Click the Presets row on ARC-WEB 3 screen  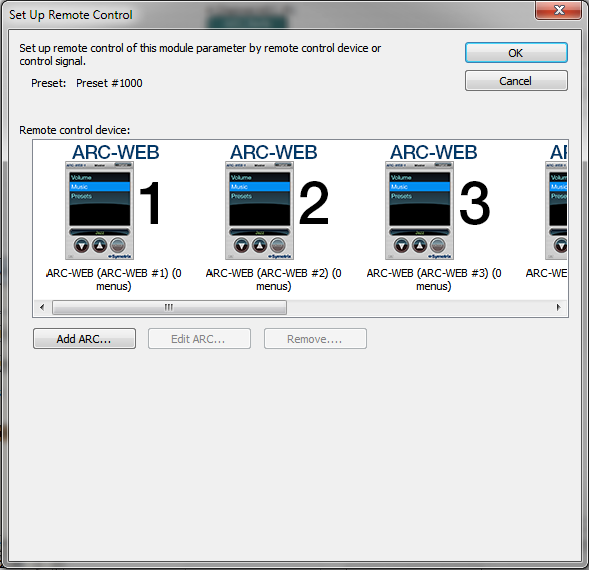click(x=420, y=196)
